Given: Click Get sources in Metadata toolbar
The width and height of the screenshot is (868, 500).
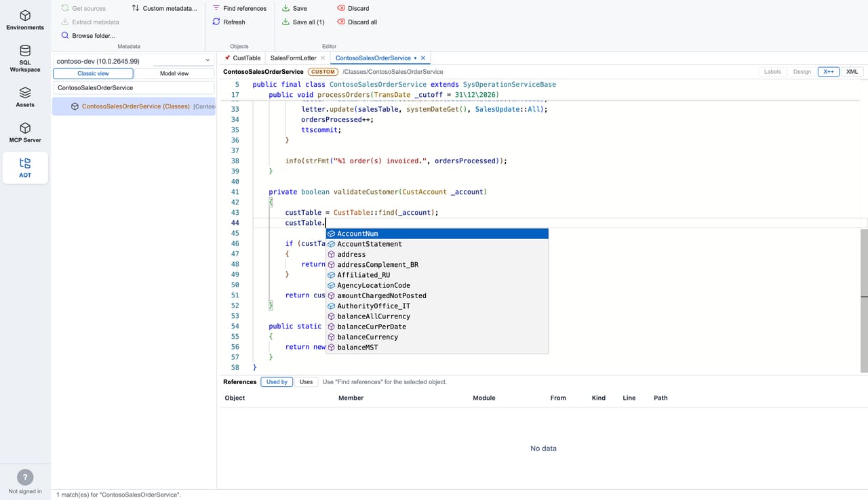Looking at the screenshot, I should 83,8.
